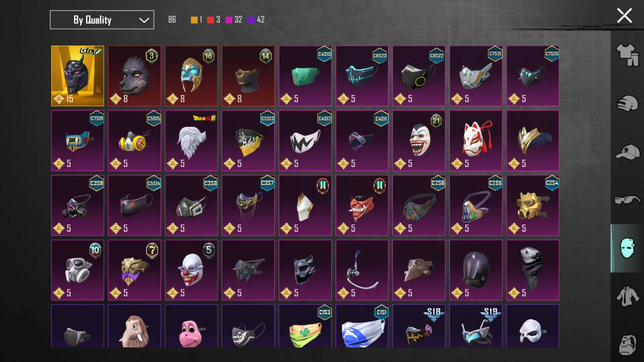Open the cap hat category icon
Viewport: 644px width, 362px height.
[x=627, y=152]
